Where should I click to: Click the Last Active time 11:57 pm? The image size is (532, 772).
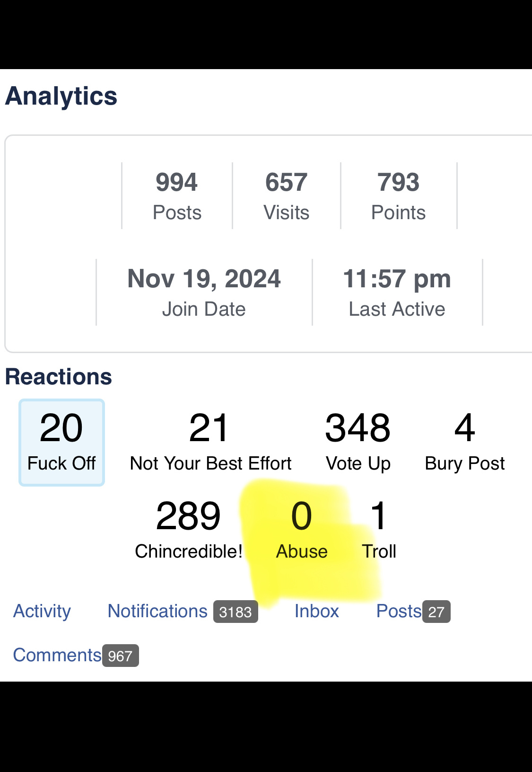(397, 292)
